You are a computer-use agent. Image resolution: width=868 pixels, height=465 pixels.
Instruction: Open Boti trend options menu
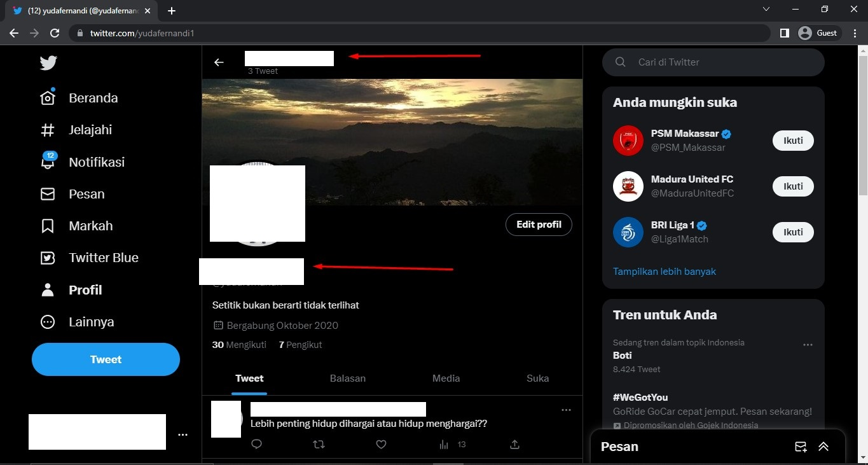click(x=808, y=345)
